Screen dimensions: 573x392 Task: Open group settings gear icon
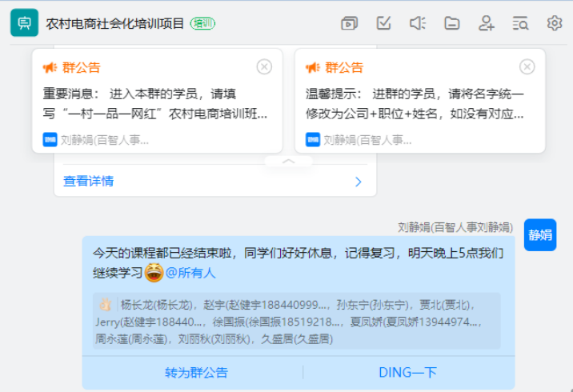pyautogui.click(x=555, y=23)
